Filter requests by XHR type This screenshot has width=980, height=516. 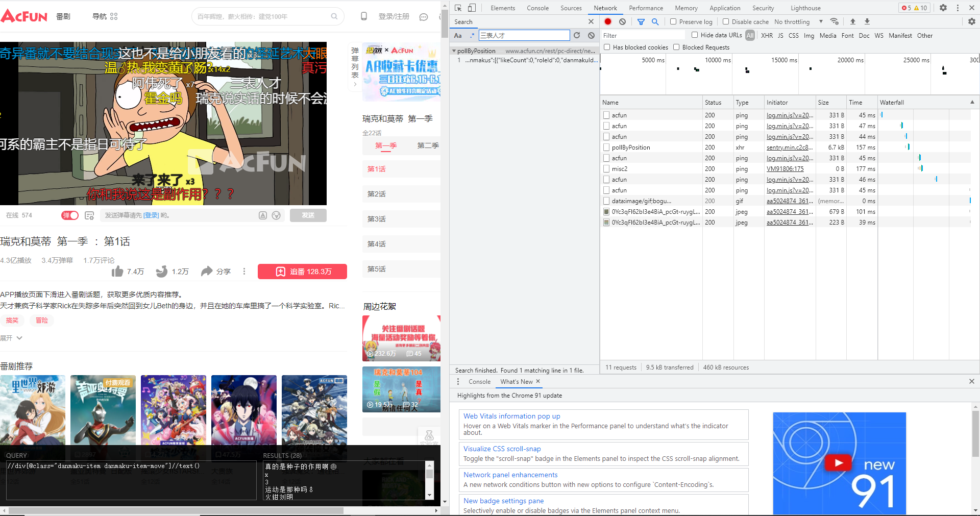[767, 35]
